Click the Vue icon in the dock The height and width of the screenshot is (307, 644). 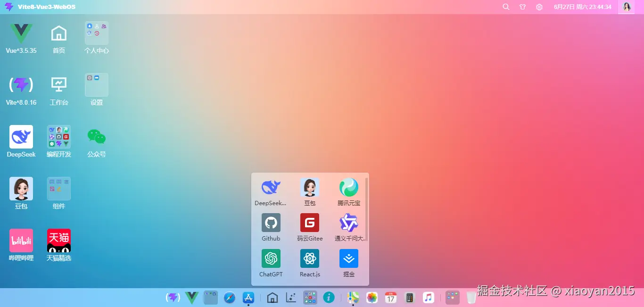192,298
